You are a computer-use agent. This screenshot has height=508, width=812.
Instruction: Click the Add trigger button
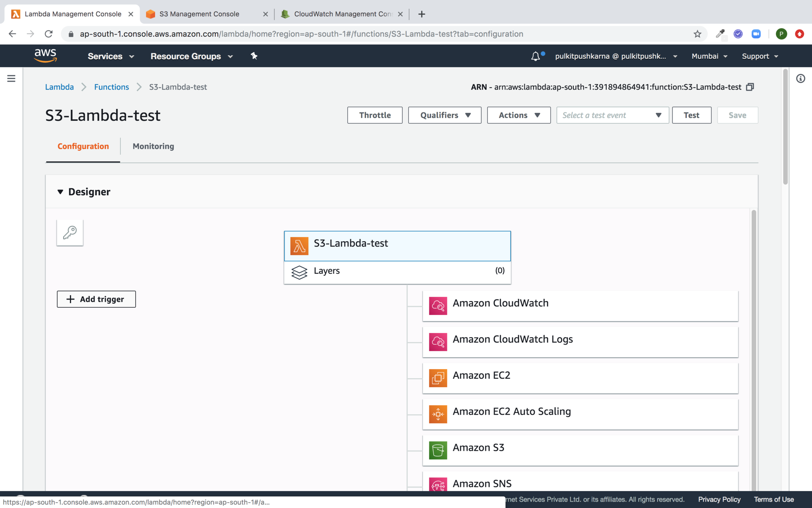coord(96,299)
